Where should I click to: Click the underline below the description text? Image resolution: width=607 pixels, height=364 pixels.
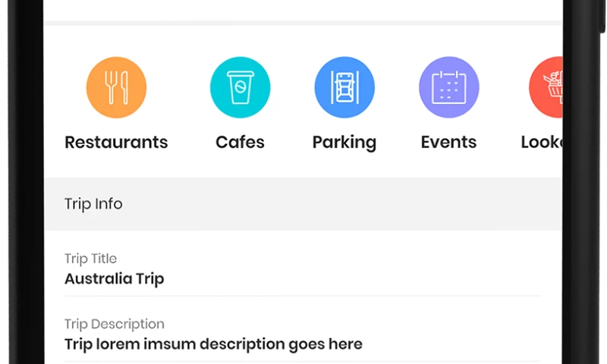pyautogui.click(x=302, y=362)
